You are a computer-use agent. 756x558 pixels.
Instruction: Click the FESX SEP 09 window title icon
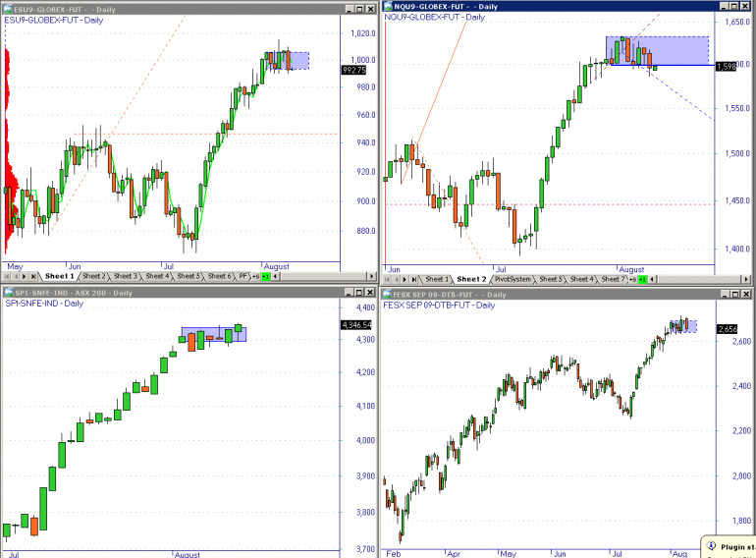tap(387, 294)
